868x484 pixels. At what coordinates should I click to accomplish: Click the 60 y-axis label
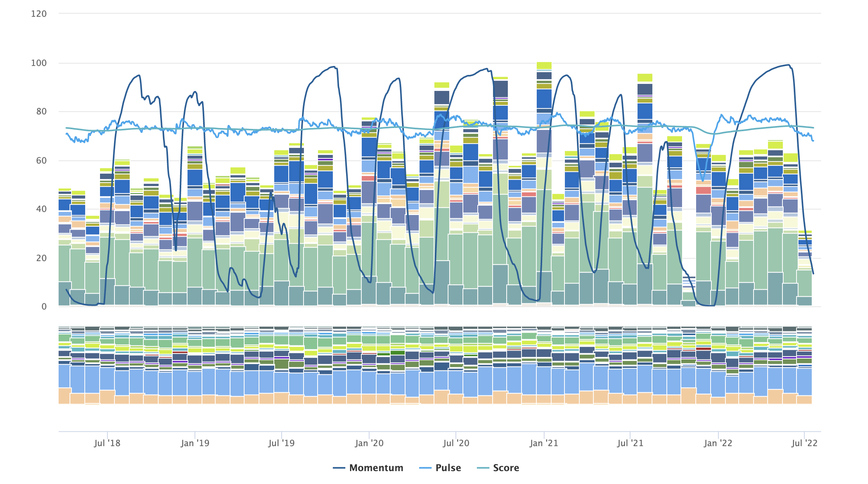coord(41,160)
